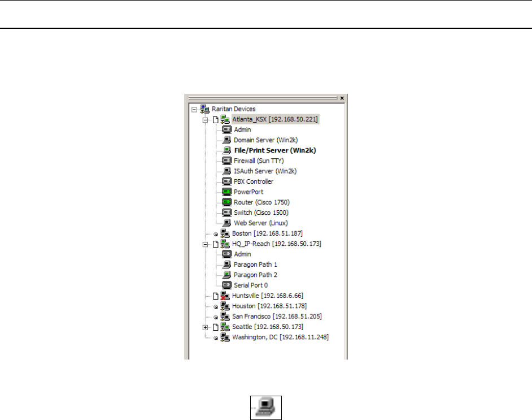This screenshot has height=420, width=532.
Task: Click the PBX Controller serial icon
Action: pos(226,181)
